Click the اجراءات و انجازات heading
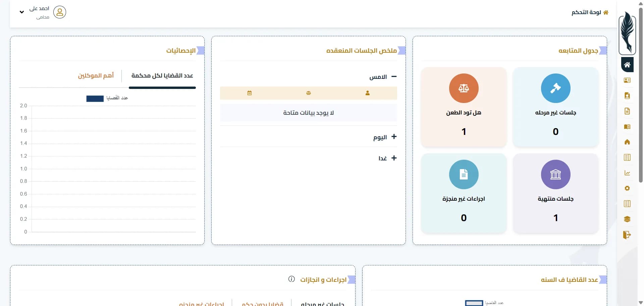The width and height of the screenshot is (644, 306). point(323,280)
